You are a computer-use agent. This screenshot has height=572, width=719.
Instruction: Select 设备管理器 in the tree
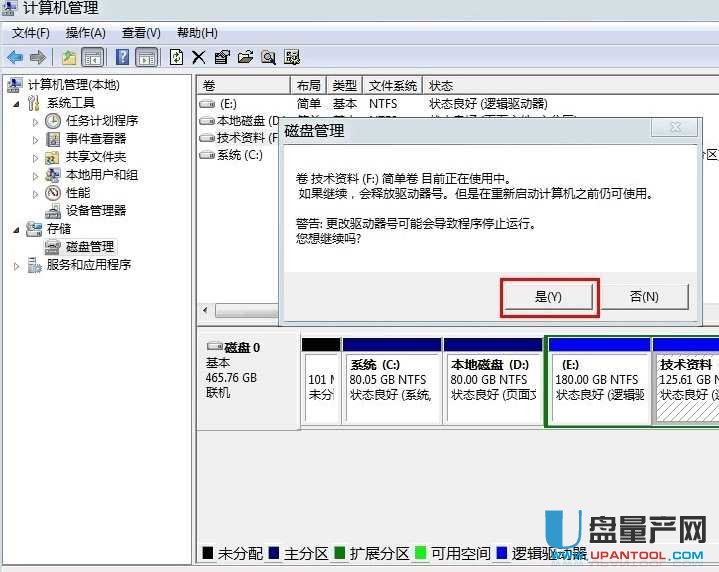point(96,211)
